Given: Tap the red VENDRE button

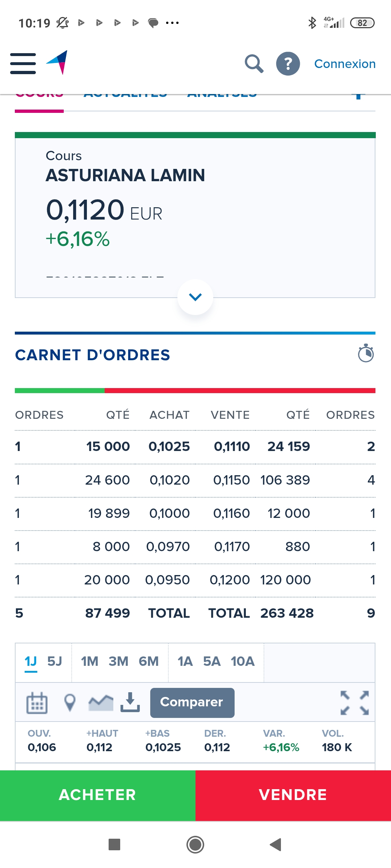Looking at the screenshot, I should click(293, 795).
